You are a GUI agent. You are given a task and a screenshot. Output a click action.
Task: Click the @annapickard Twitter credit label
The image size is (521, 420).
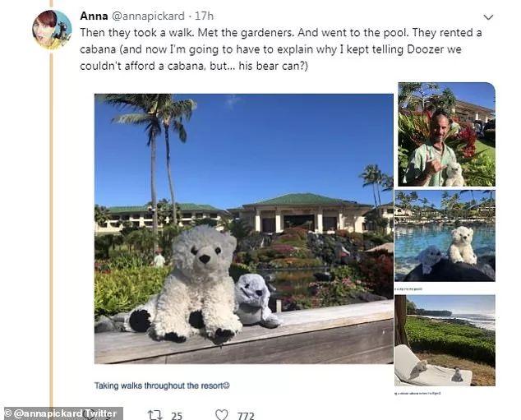tap(62, 413)
